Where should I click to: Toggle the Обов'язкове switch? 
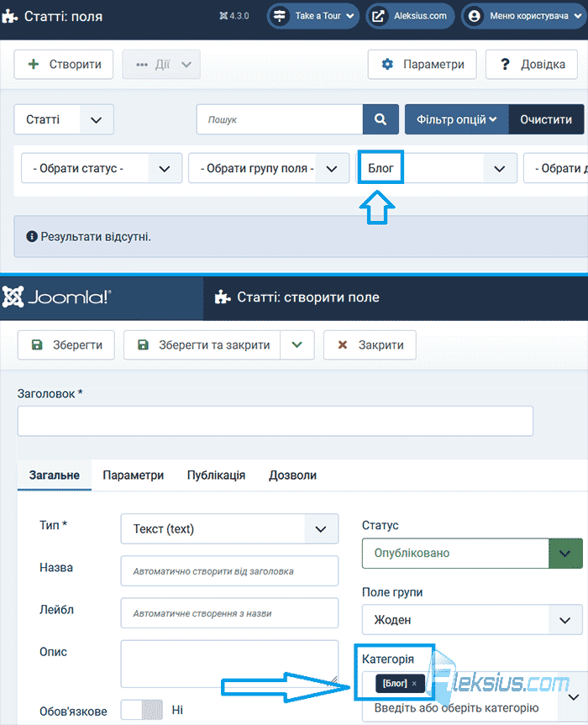coord(142,710)
